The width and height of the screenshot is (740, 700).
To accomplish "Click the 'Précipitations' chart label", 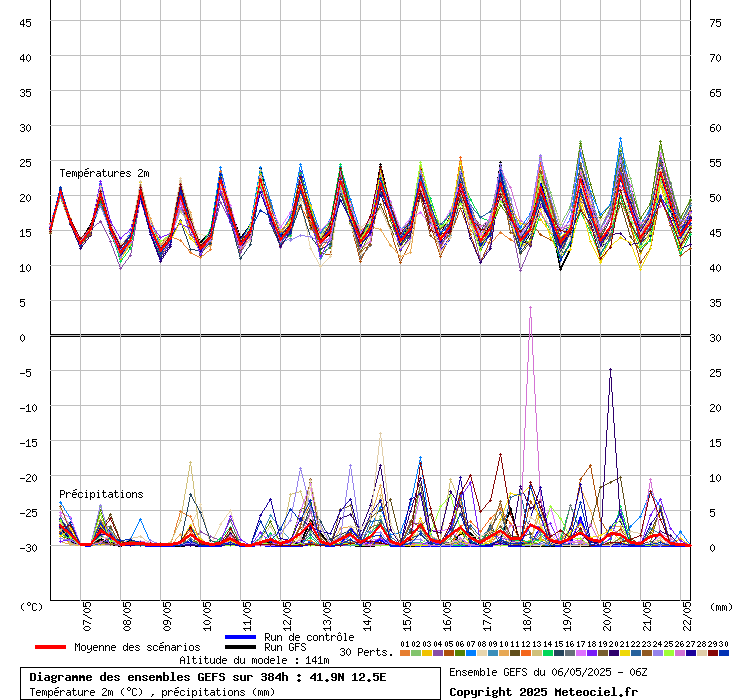I will [101, 494].
